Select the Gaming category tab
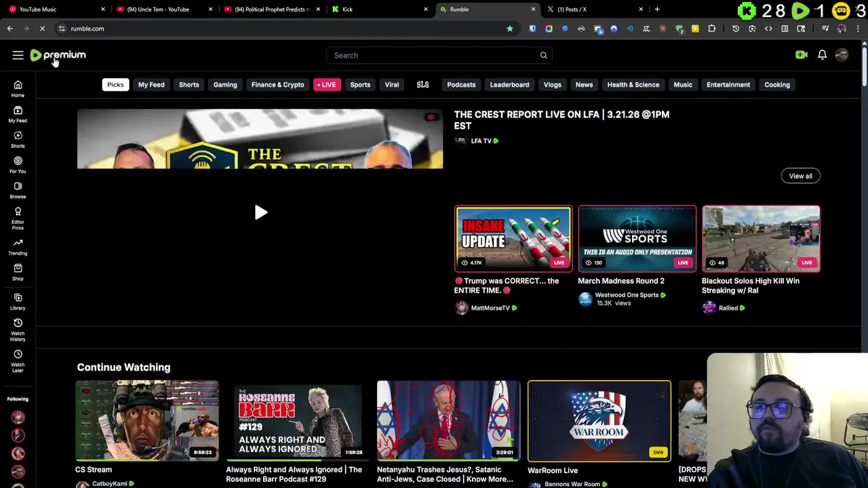 pos(225,85)
